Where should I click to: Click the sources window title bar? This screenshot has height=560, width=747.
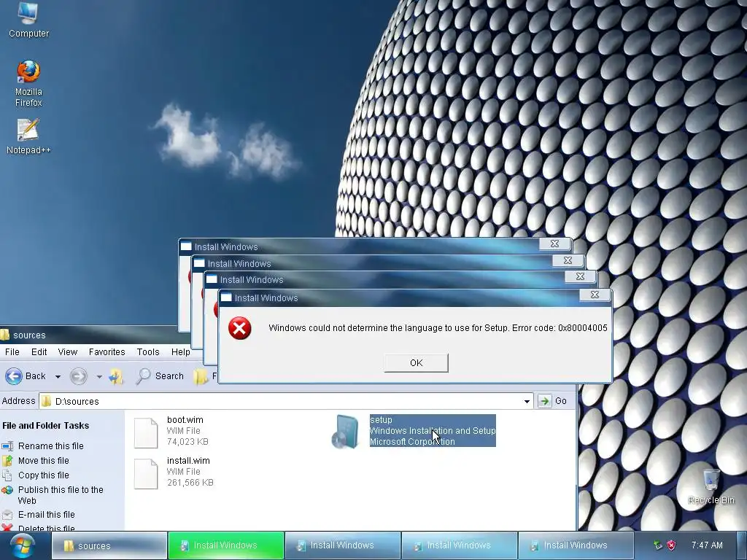[x=88, y=335]
